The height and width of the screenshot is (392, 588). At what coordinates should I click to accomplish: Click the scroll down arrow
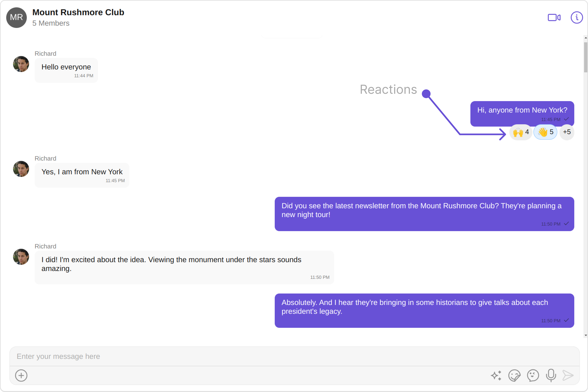[x=586, y=335]
